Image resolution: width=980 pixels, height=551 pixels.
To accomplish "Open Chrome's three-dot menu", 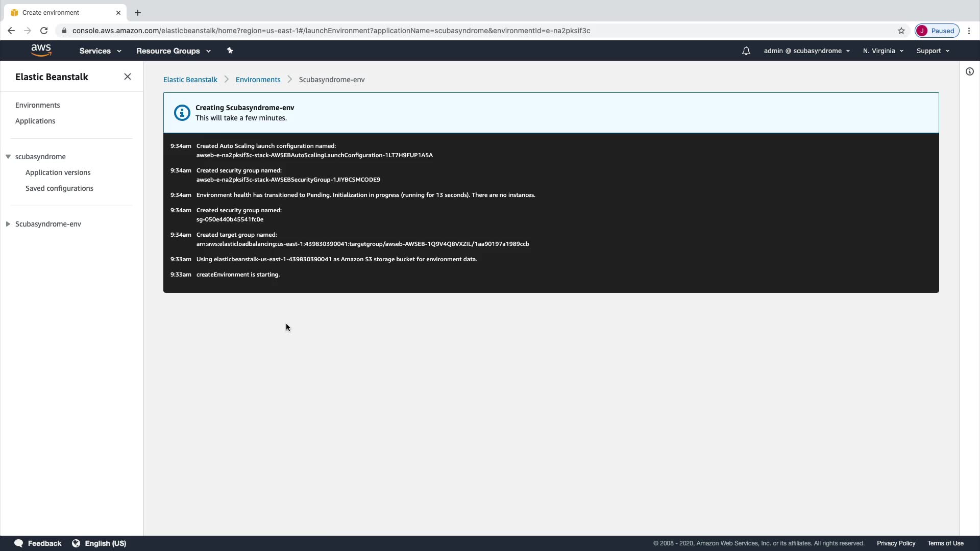I will click(x=969, y=31).
